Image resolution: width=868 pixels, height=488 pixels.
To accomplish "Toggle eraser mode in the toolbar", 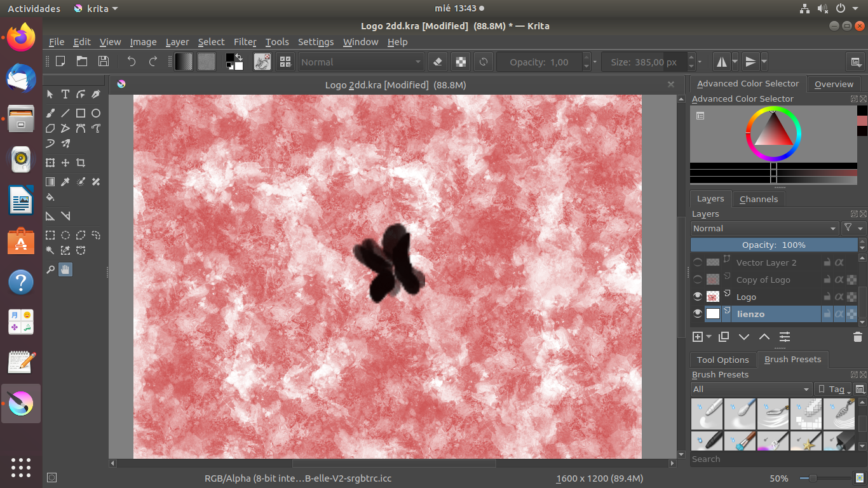I will click(x=437, y=62).
